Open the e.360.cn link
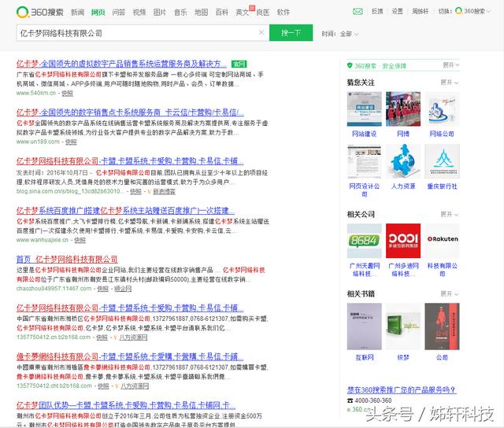The height and width of the screenshot is (428, 504). click(359, 409)
